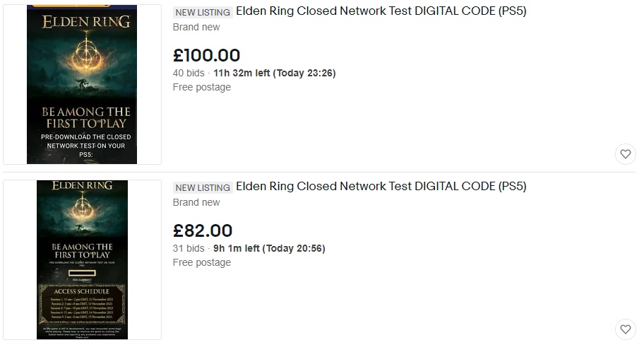The width and height of the screenshot is (644, 345).
Task: Click the £100.00 price
Action: pyautogui.click(x=206, y=55)
